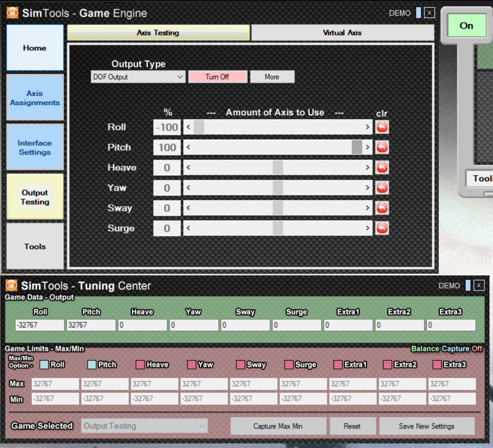
Task: Clear the Surge axis with red button
Action: coord(382,228)
